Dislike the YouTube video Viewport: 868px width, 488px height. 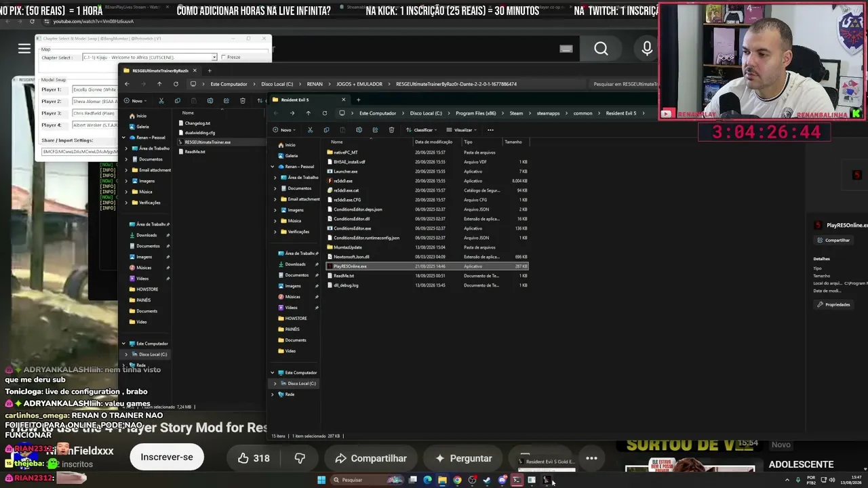(x=300, y=458)
